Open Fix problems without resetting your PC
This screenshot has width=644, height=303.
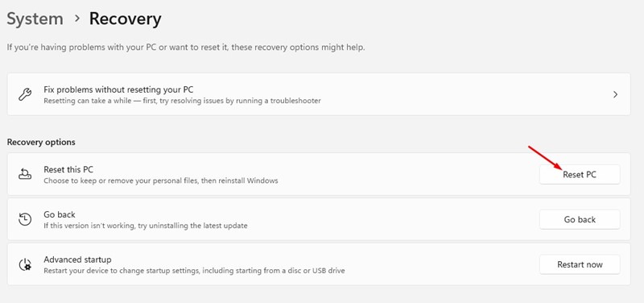(319, 94)
